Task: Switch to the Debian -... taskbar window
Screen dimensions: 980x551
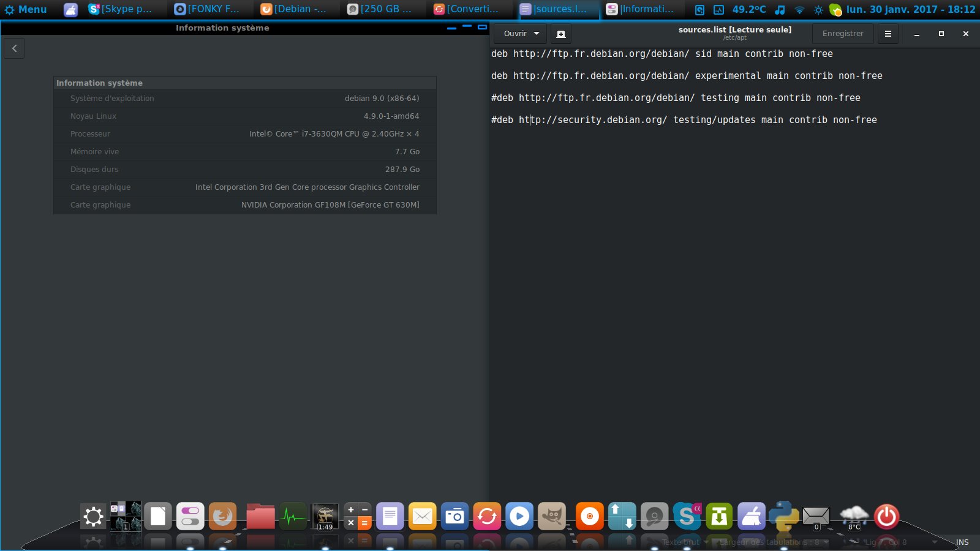Action: [x=293, y=9]
